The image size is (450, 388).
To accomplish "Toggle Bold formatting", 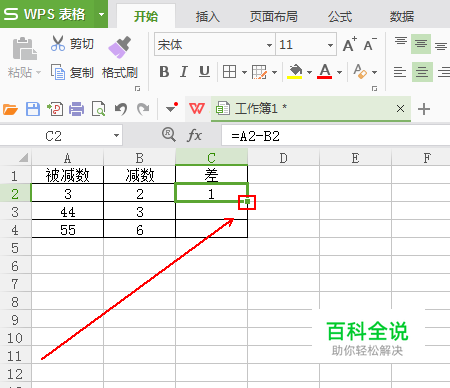I will (164, 72).
